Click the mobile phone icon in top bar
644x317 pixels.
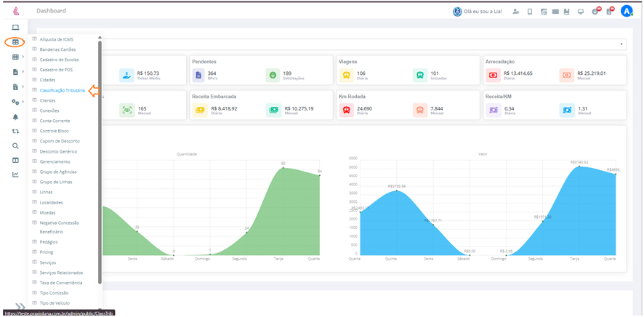pyautogui.click(x=530, y=12)
